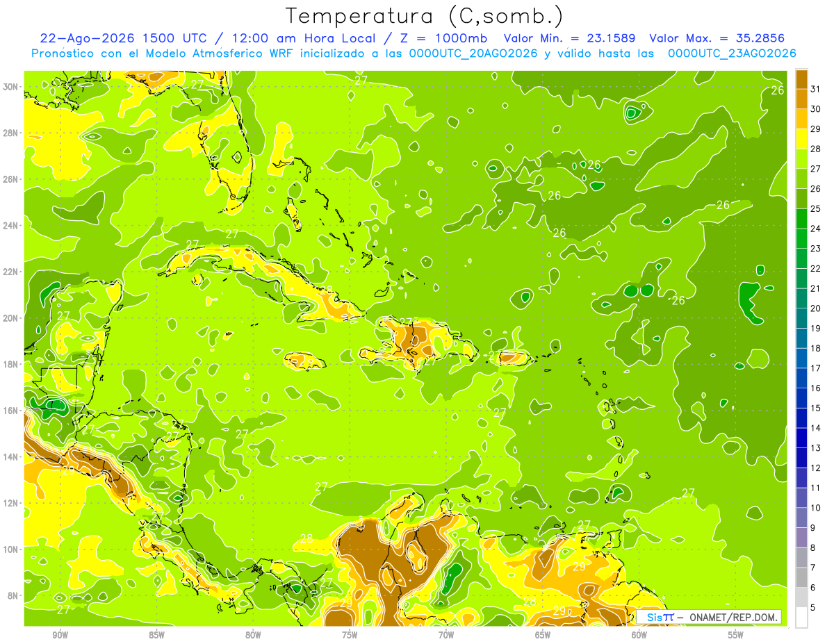Click the 14N latitude axis label
The height and width of the screenshot is (644, 834).
(11, 456)
